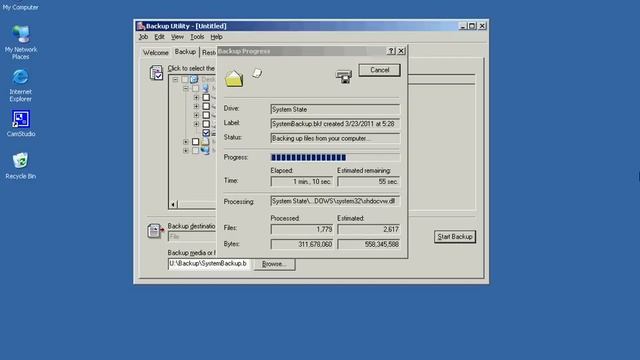
Task: Expand the third drive node under My Computer
Action: click(196, 115)
